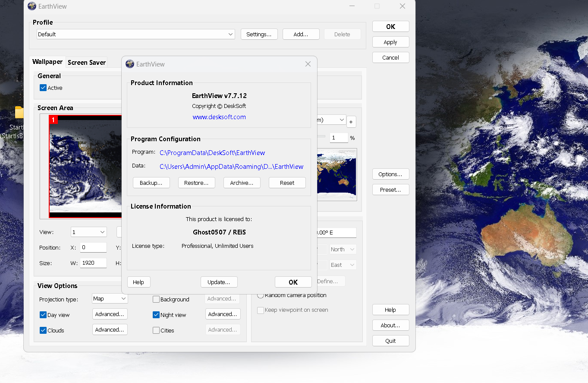Click the EarthView globe icon in main window title
This screenshot has width=588, height=383.
(x=32, y=6)
